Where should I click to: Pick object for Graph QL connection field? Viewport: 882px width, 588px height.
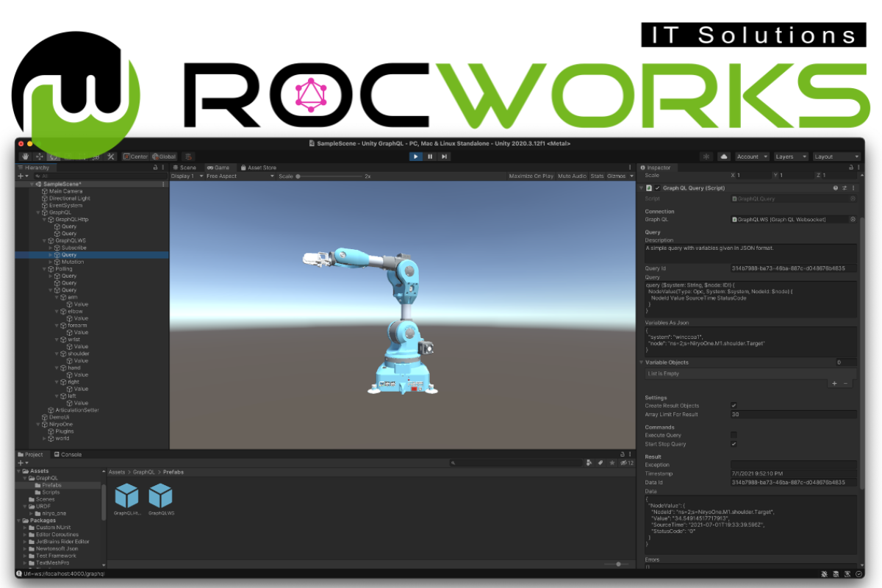853,219
